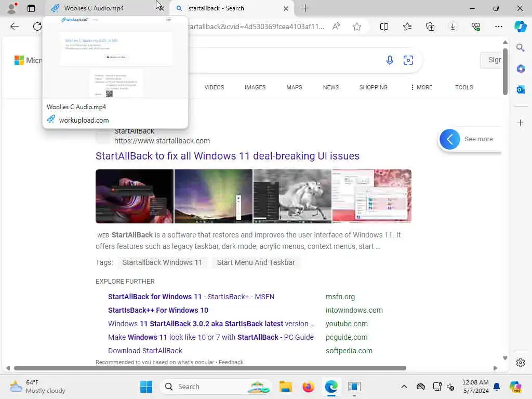Open the Edge profile icon

[12, 8]
